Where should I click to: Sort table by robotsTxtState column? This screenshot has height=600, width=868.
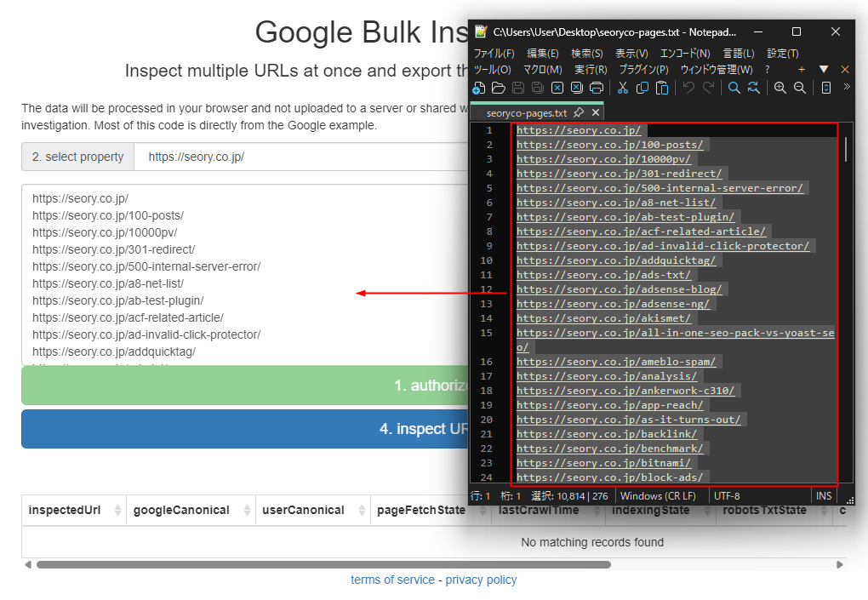[x=774, y=511]
